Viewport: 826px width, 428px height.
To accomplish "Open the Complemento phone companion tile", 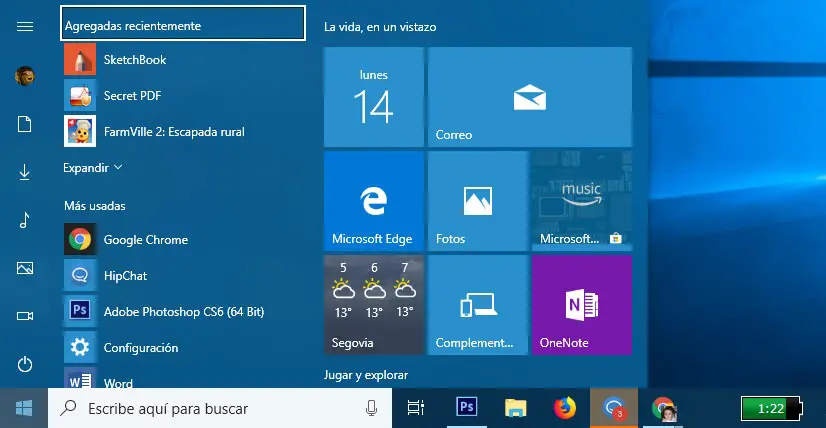I will [x=478, y=305].
